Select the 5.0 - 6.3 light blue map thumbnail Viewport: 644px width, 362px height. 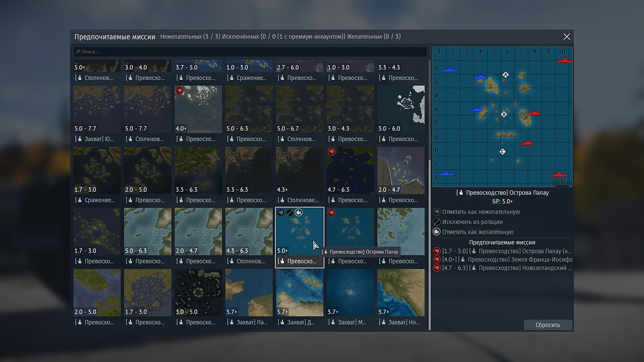[x=147, y=231]
